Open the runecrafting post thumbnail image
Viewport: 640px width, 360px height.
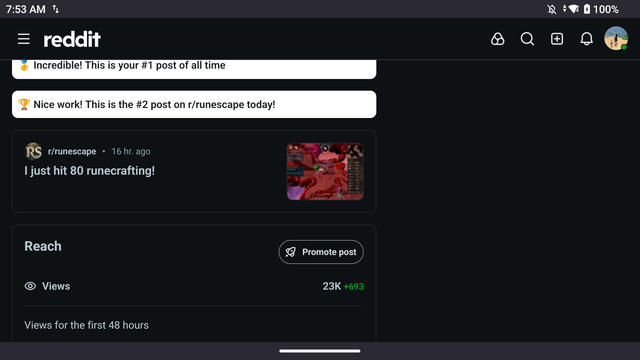click(325, 171)
